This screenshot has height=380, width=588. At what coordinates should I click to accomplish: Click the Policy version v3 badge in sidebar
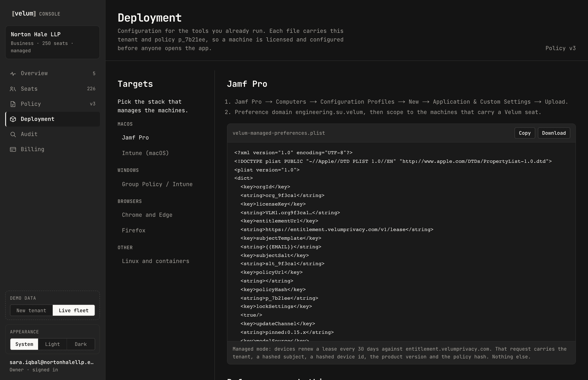tap(93, 104)
